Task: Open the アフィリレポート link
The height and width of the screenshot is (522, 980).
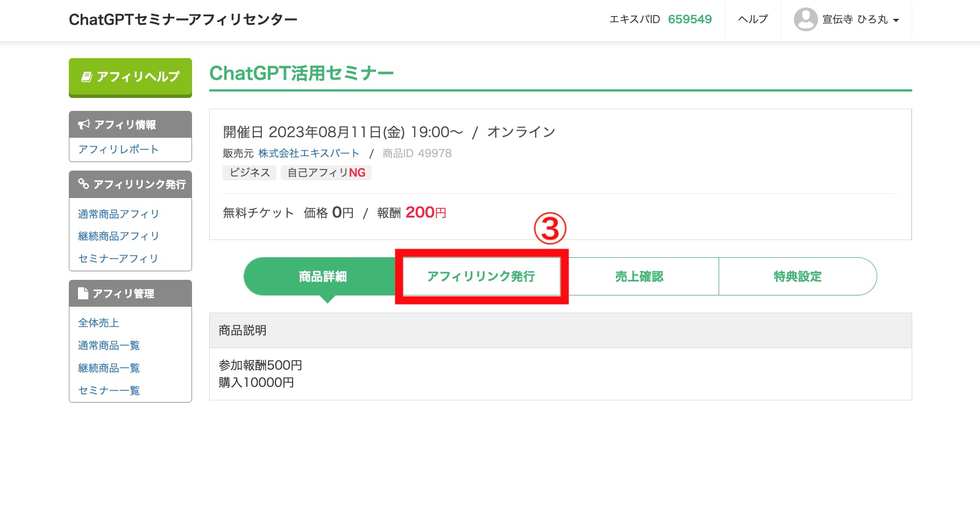Action: pyautogui.click(x=118, y=150)
